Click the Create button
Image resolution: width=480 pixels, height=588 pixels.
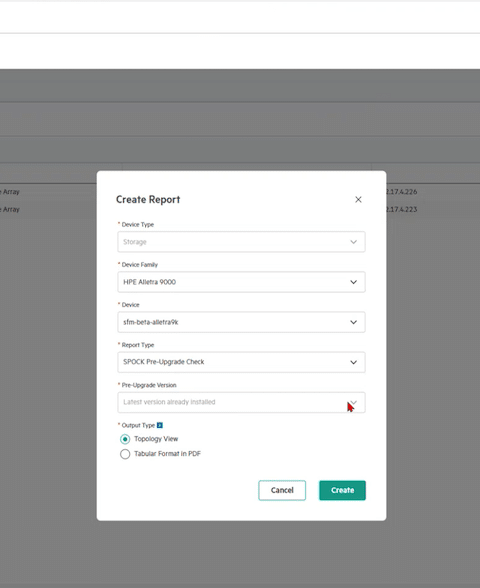pyautogui.click(x=342, y=490)
